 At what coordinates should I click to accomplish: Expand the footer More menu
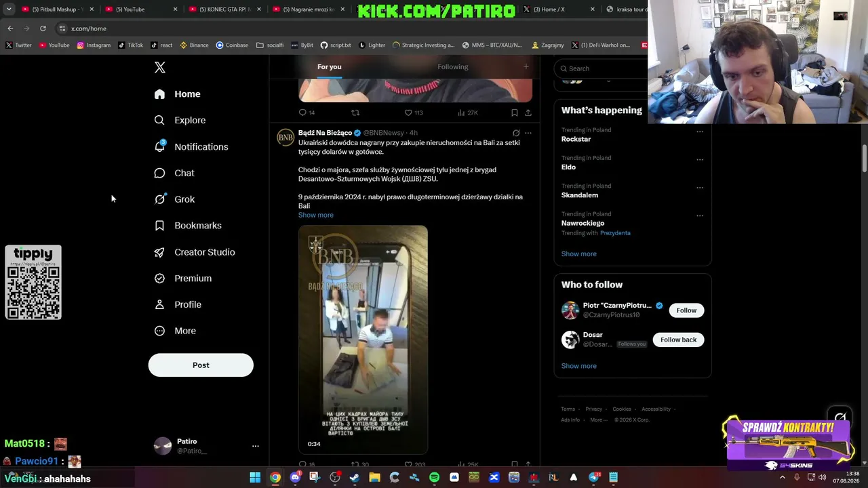pos(599,420)
